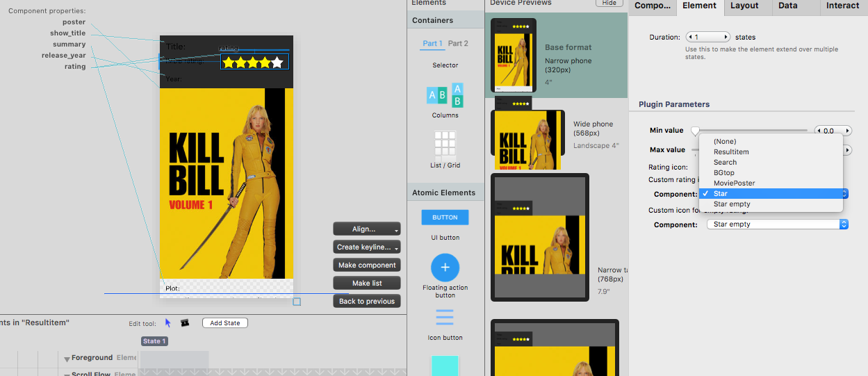
Task: Click the Year: text on canvas
Action: [174, 79]
